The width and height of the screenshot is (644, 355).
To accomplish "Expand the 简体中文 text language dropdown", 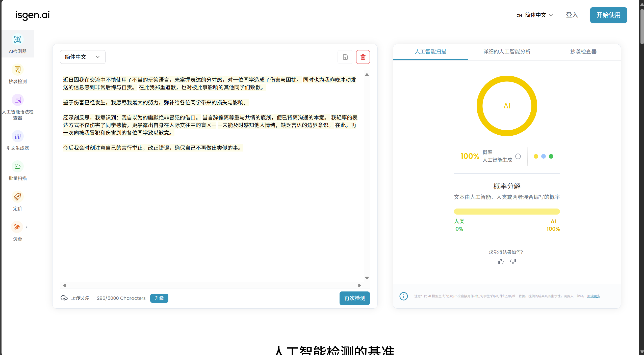I will point(83,57).
